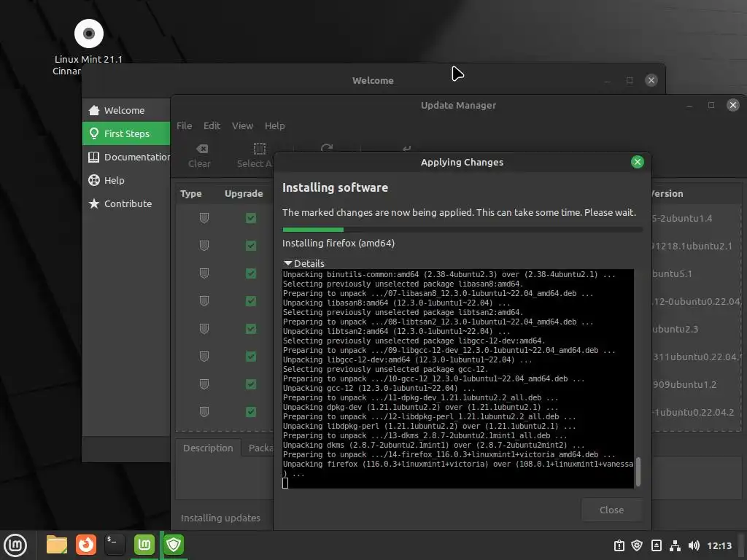Open Firefox from the taskbar
This screenshot has width=747, height=560.
pyautogui.click(x=86, y=545)
